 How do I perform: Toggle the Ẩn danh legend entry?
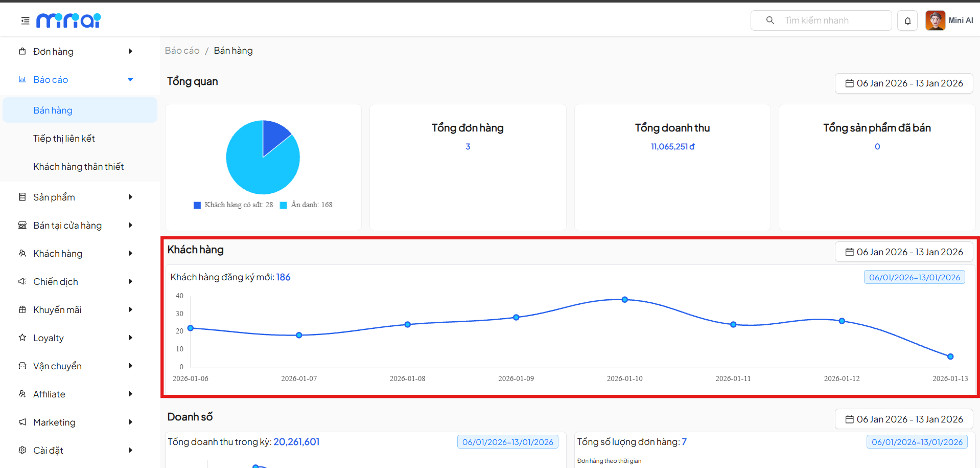[x=307, y=205]
